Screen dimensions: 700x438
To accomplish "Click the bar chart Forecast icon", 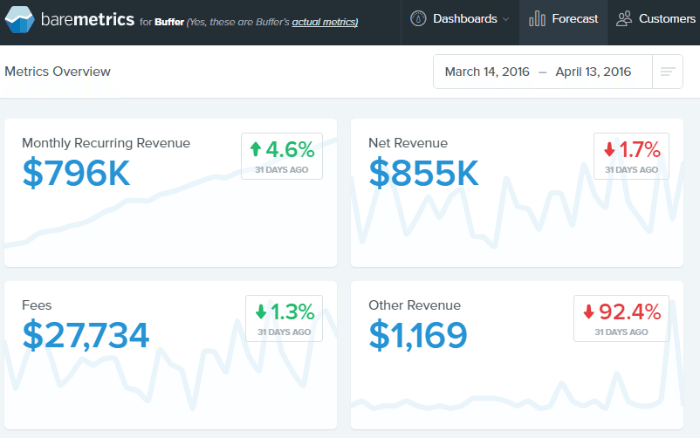I will coord(537,18).
